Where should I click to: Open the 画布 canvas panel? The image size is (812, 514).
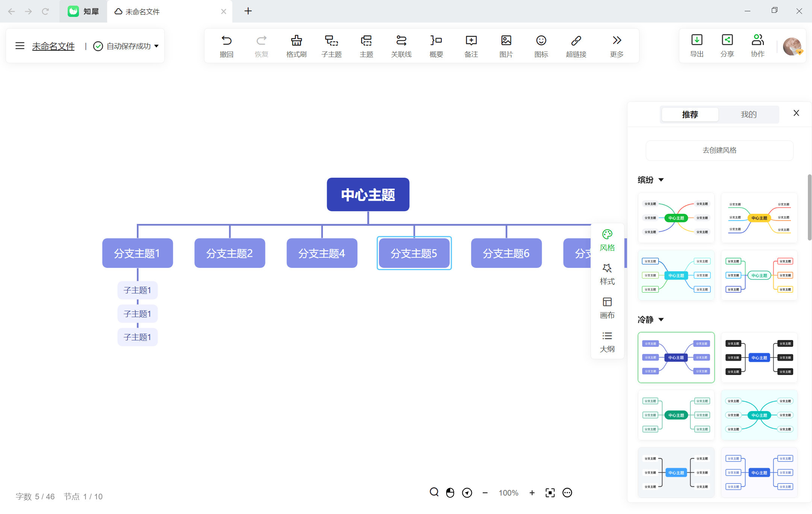tap(607, 307)
